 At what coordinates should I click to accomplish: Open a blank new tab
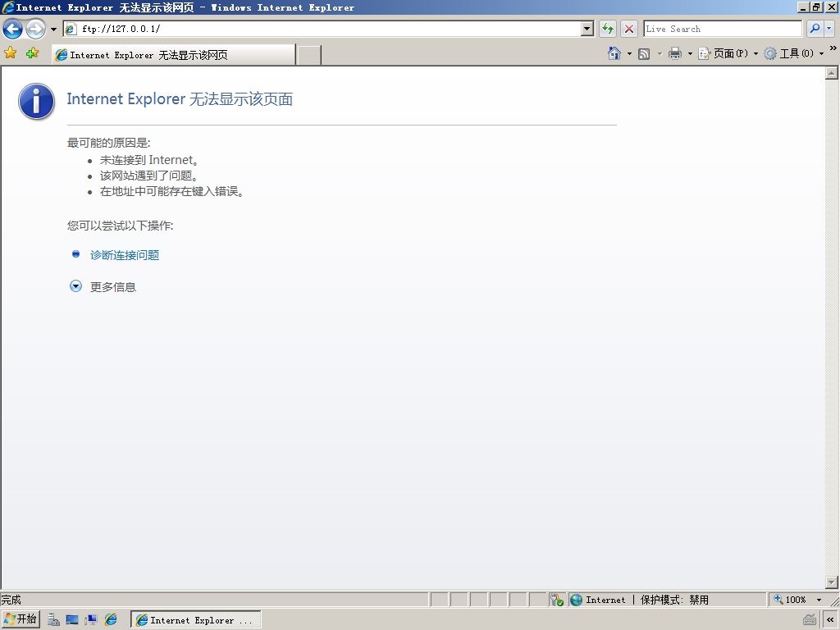point(309,55)
